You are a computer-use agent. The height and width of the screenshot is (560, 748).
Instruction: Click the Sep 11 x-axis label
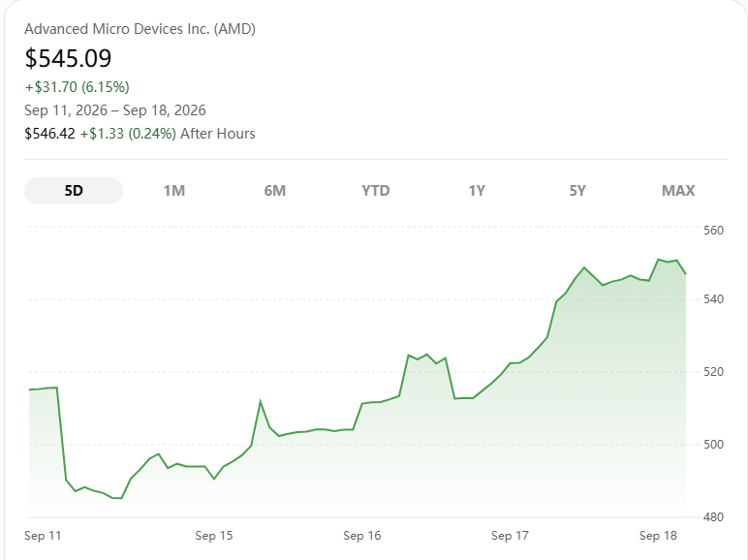point(43,536)
